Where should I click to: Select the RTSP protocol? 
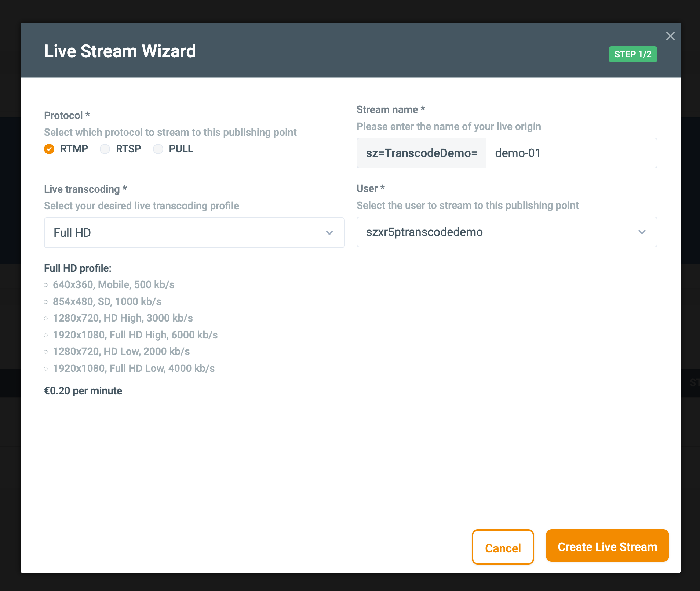105,149
